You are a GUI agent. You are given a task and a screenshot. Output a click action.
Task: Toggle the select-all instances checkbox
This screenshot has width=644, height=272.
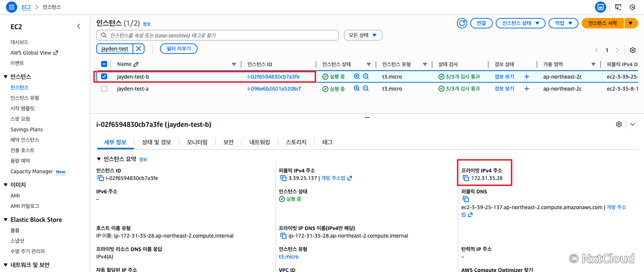tap(104, 64)
